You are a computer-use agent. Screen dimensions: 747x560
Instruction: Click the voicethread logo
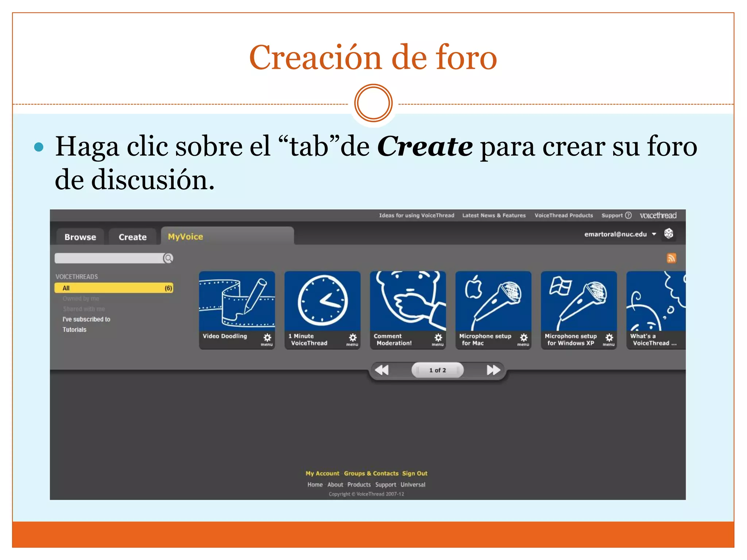point(658,215)
